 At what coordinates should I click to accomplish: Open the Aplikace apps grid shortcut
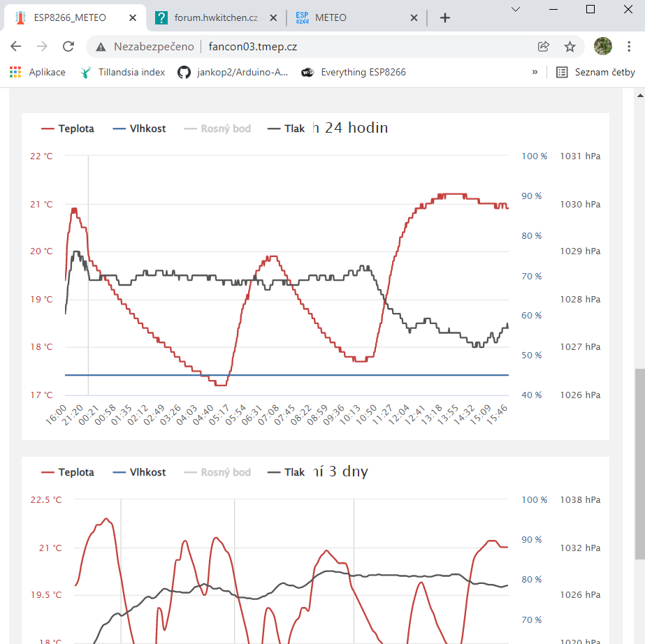(x=38, y=72)
